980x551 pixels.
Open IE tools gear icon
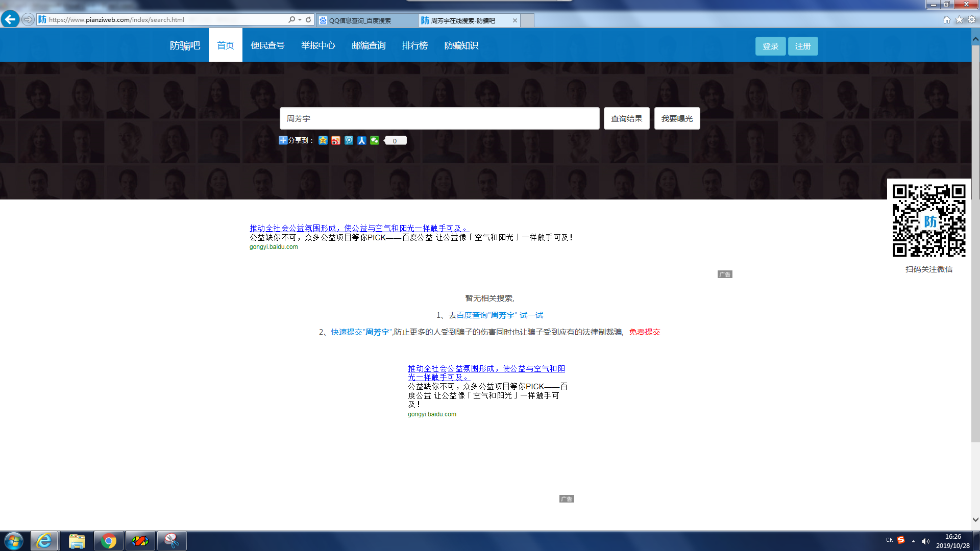[972, 19]
